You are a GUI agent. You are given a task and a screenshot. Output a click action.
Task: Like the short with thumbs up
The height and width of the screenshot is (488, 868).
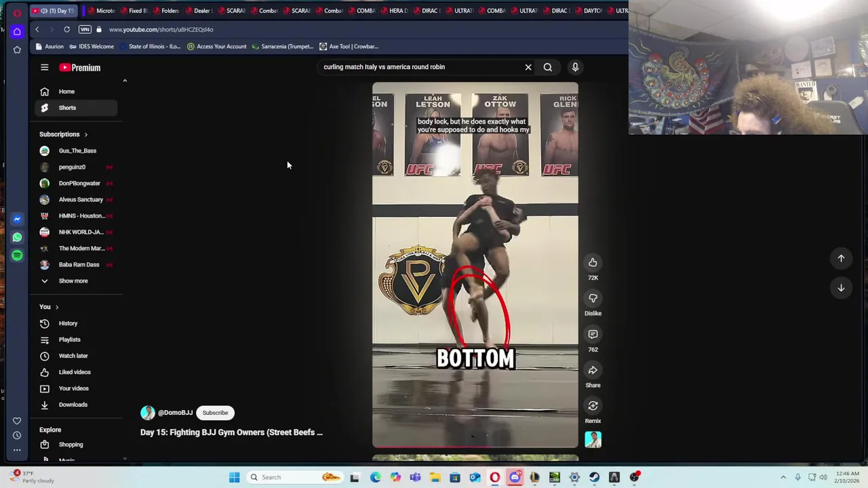click(593, 262)
